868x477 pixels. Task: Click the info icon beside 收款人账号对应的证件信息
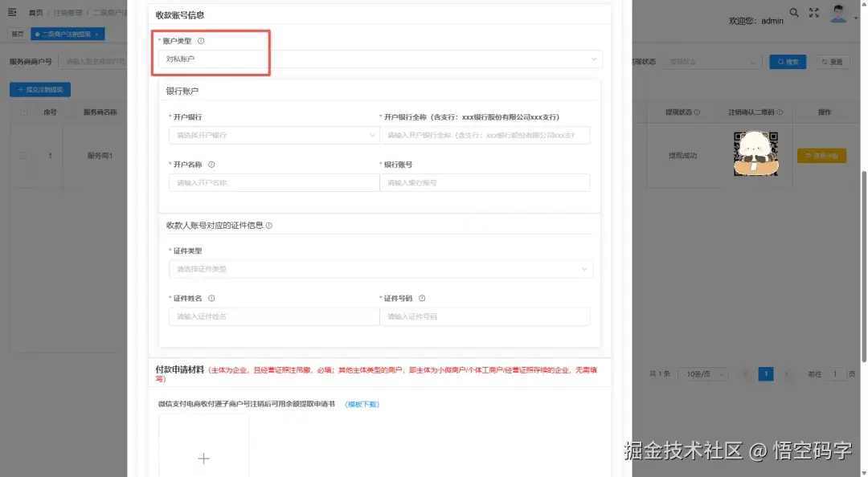click(x=270, y=225)
